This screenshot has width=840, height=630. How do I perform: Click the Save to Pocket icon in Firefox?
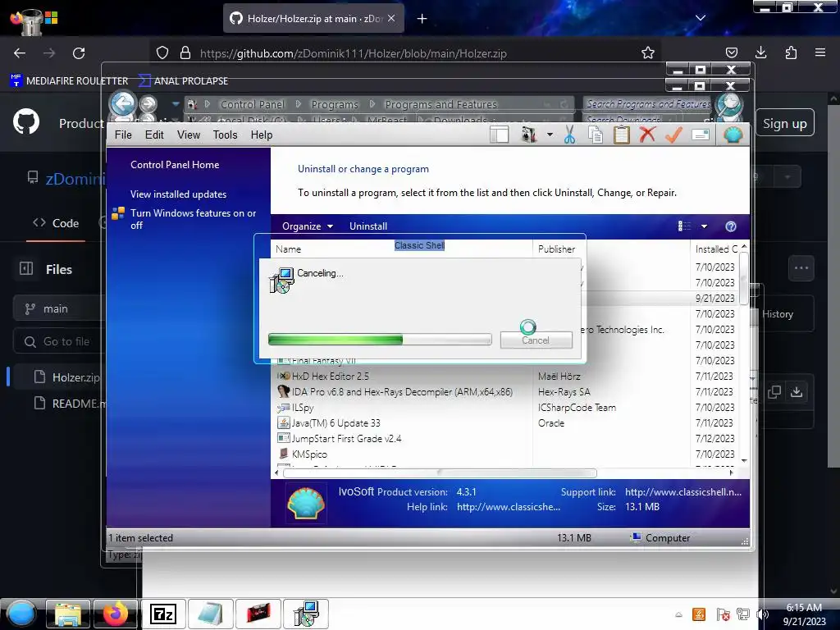731,52
